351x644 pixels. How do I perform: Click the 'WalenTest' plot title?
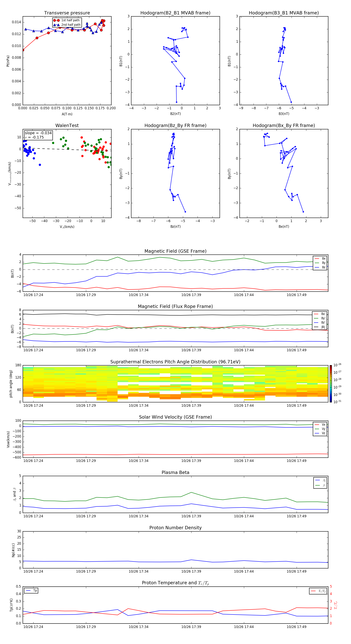coord(67,125)
